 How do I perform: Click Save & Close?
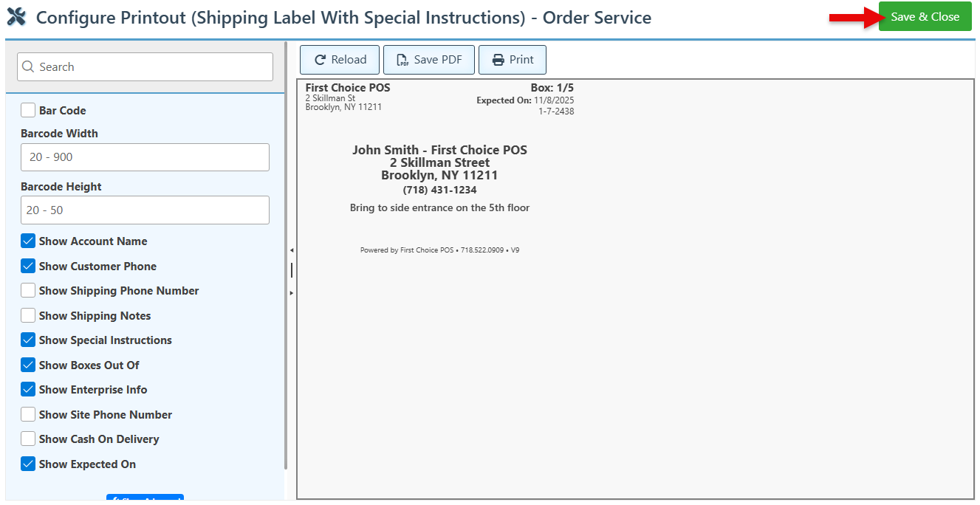925,17
